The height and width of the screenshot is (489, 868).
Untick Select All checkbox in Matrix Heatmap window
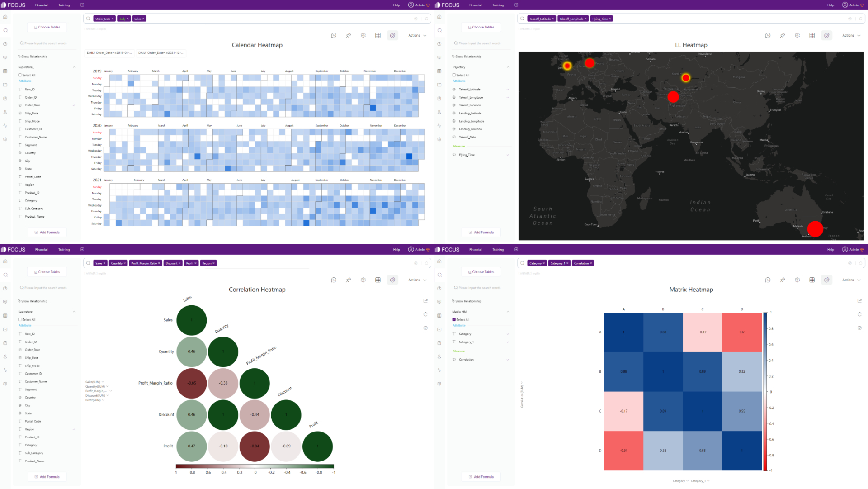[454, 319]
